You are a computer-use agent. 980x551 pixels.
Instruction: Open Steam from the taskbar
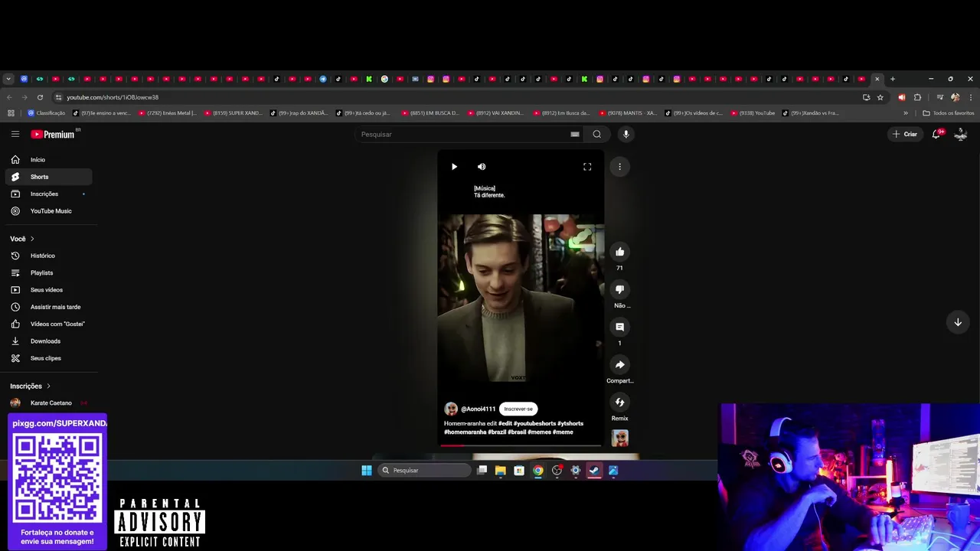tap(595, 470)
